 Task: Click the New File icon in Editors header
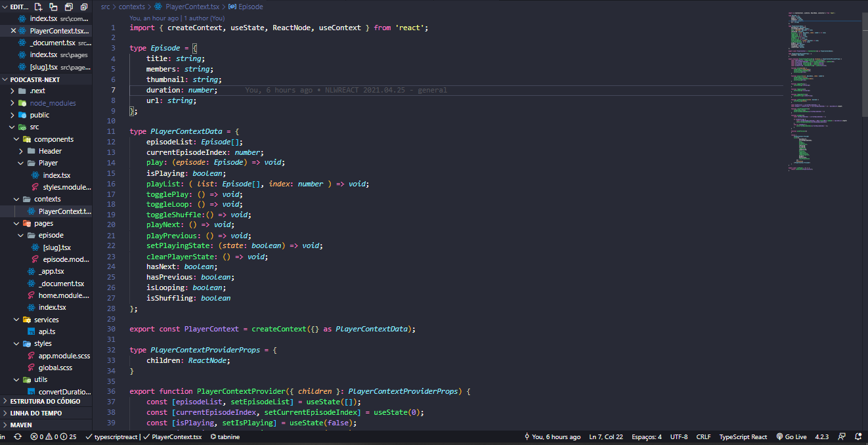[x=38, y=6]
